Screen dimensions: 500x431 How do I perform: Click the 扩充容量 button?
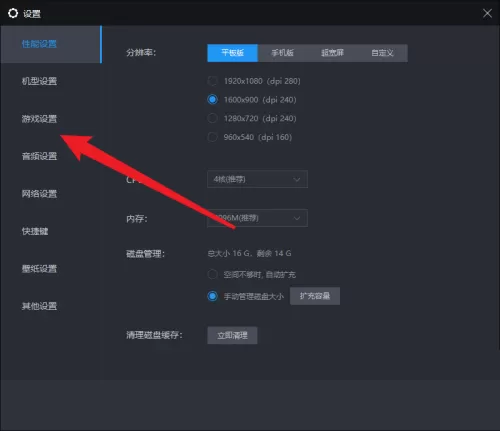coord(315,296)
